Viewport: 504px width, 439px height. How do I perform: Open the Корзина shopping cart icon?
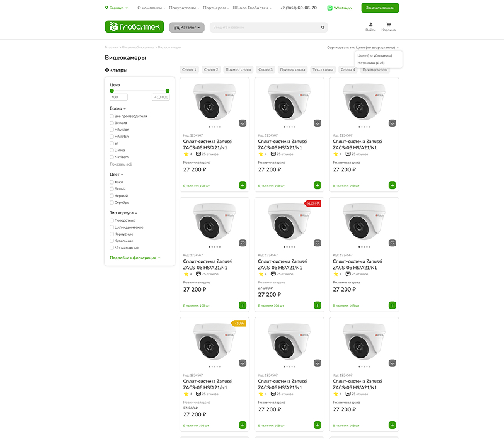click(x=389, y=25)
